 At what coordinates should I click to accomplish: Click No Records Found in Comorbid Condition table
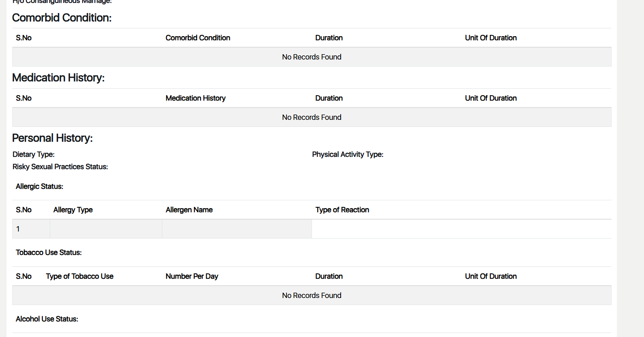[x=312, y=57]
